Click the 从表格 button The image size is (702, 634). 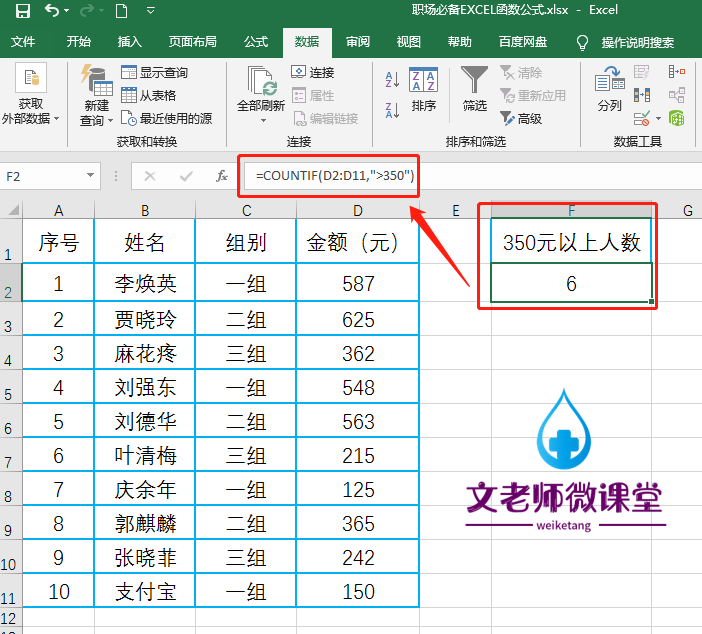(x=149, y=95)
